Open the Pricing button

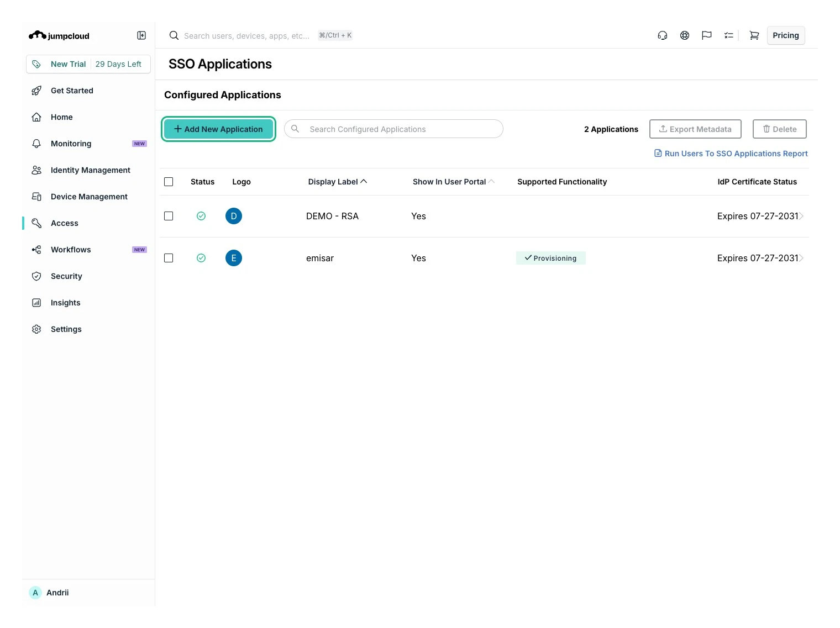[x=786, y=35]
